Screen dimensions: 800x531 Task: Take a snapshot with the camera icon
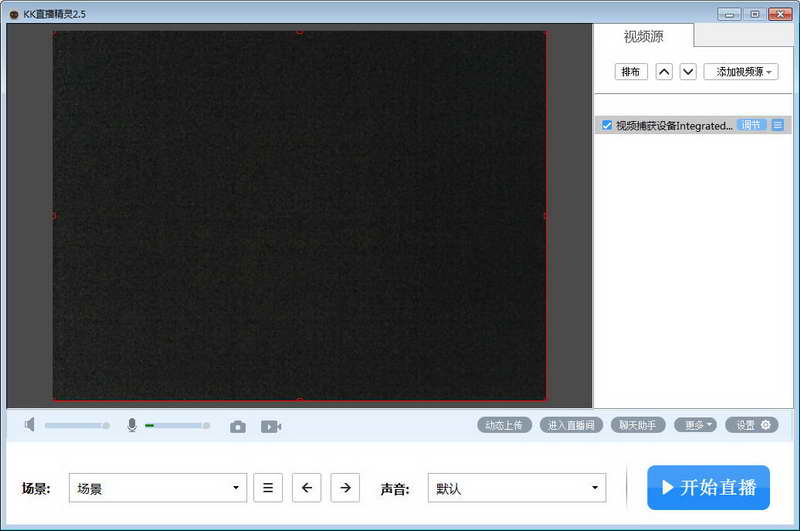238,426
